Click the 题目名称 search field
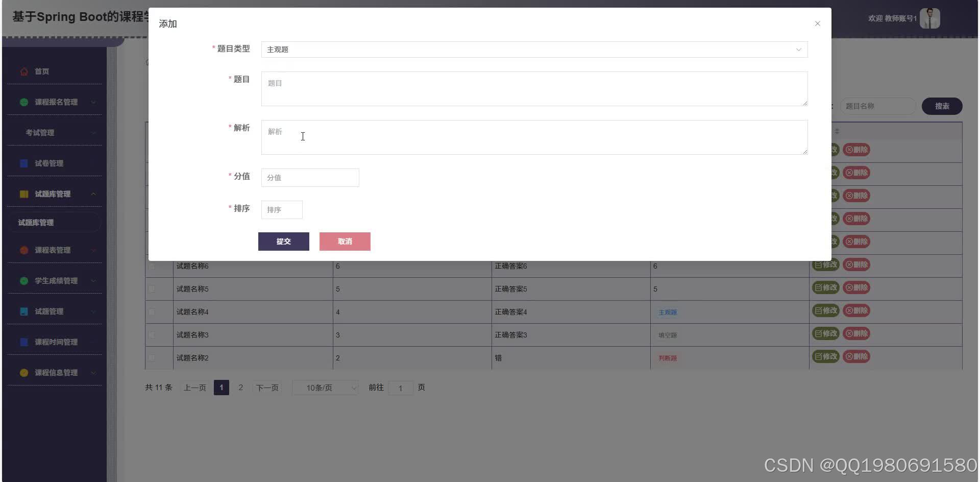Screen dimensions: 980x482 [878, 106]
